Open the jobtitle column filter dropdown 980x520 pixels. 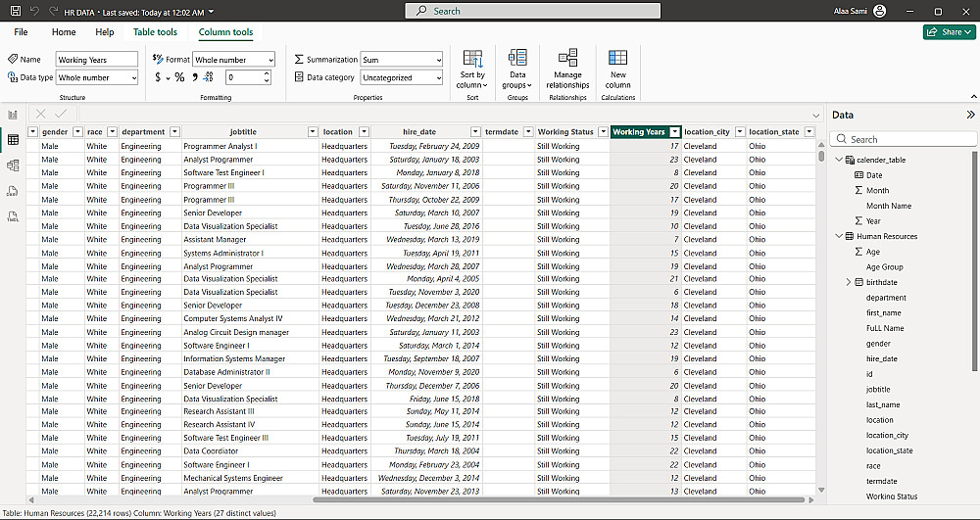coord(313,132)
